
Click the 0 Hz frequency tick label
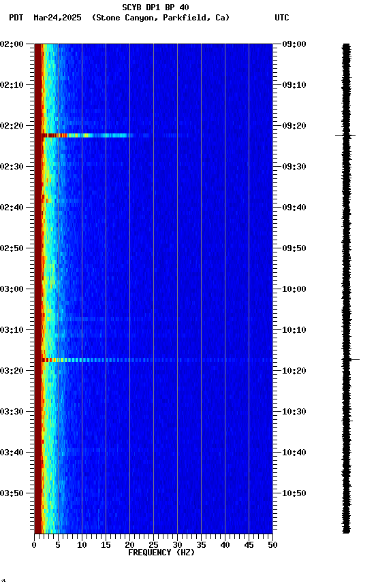pos(34,545)
